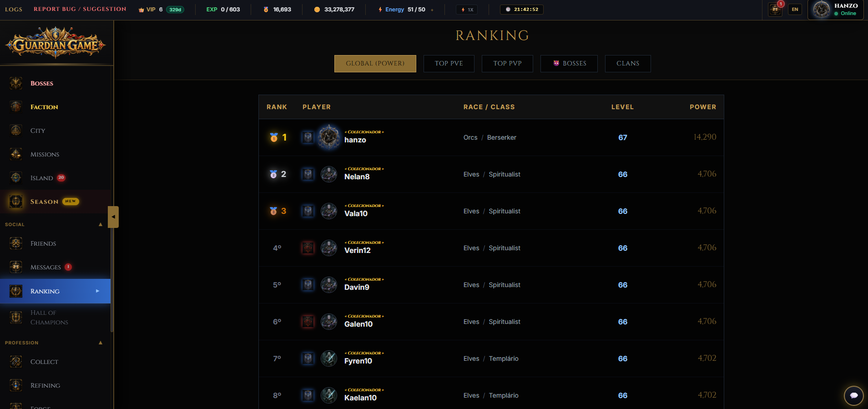Open the HANZO profile menu
This screenshot has width=868, height=409.
(x=837, y=10)
